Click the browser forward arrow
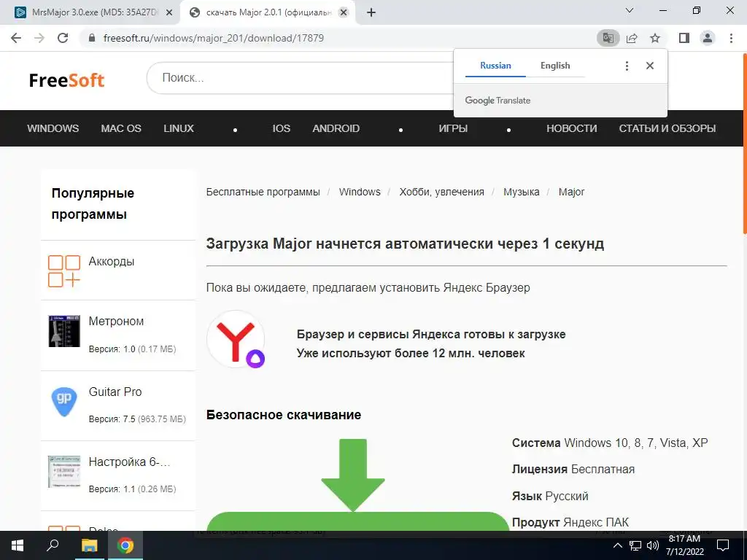 click(x=39, y=38)
